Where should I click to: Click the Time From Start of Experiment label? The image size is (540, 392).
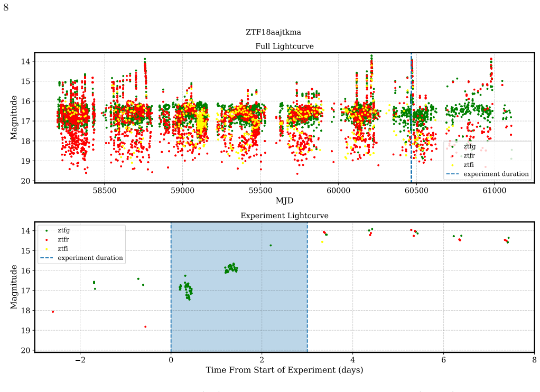(284, 370)
